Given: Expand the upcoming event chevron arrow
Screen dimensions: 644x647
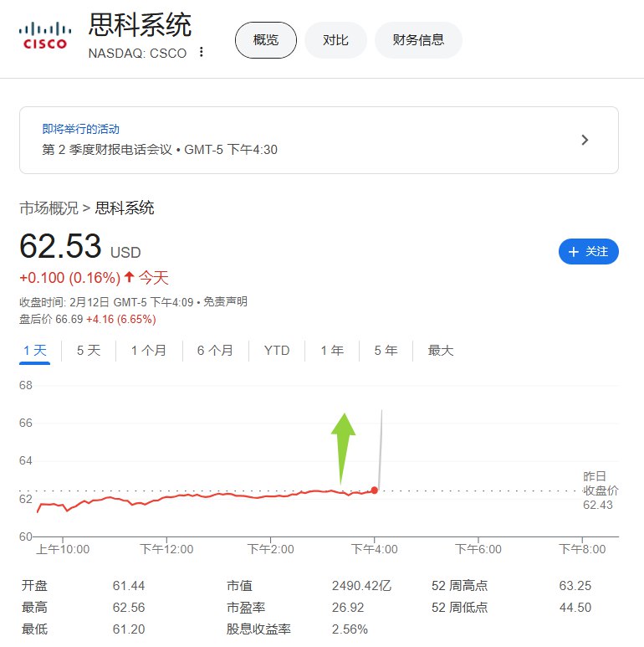Looking at the screenshot, I should coord(585,140).
